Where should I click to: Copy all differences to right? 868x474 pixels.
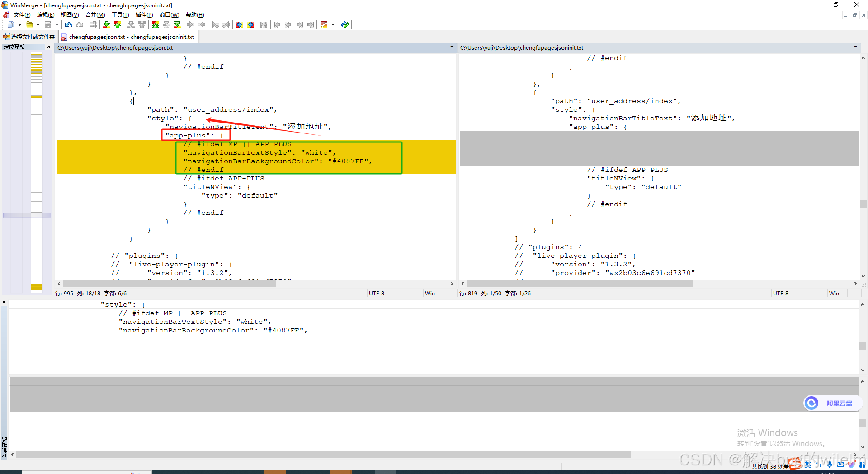point(240,25)
